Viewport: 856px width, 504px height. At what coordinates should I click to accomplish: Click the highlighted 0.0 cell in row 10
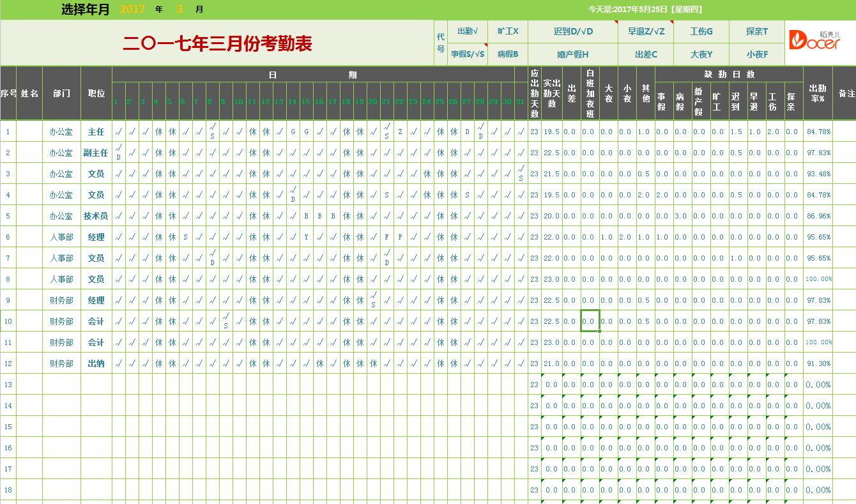[590, 321]
